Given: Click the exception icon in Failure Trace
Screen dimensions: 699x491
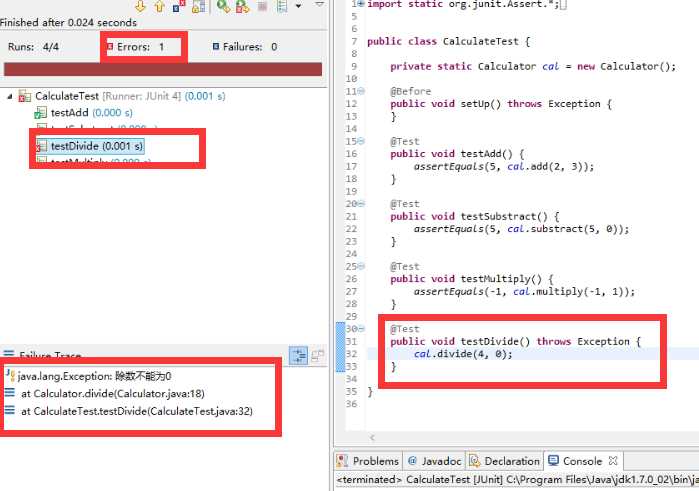Looking at the screenshot, I should [10, 375].
